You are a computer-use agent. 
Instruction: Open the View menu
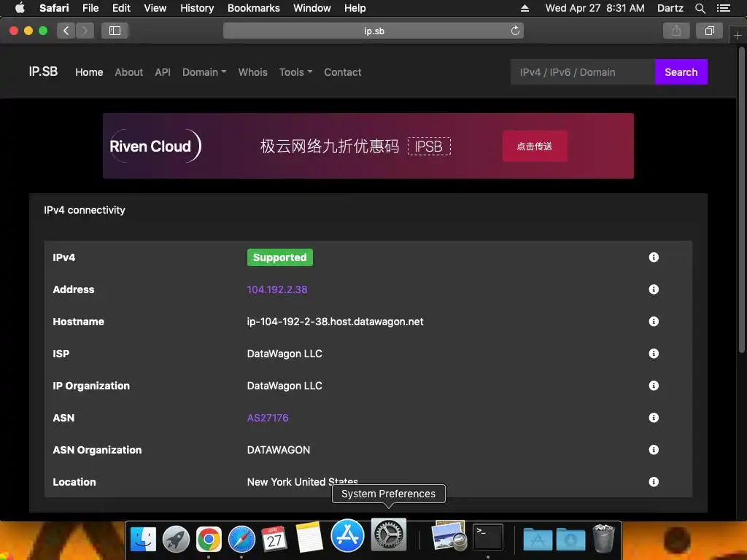click(155, 8)
